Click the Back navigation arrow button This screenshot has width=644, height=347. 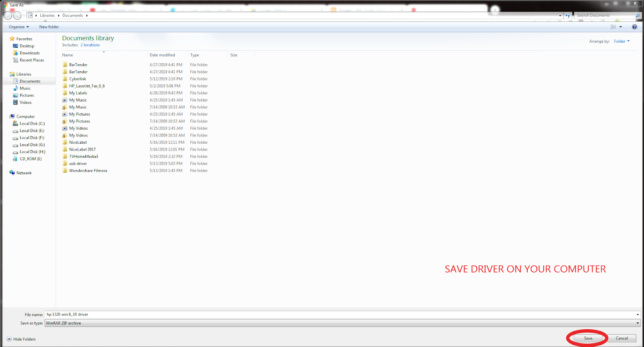[8, 16]
